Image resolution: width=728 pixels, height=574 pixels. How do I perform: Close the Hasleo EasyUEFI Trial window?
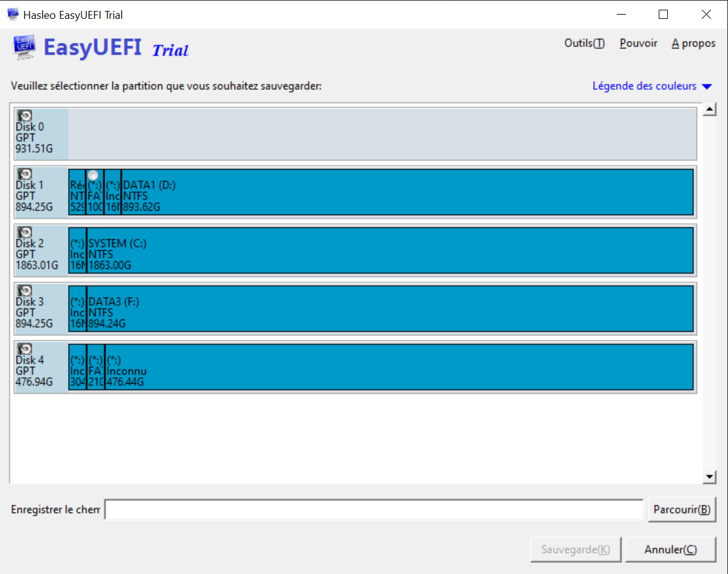(x=706, y=15)
